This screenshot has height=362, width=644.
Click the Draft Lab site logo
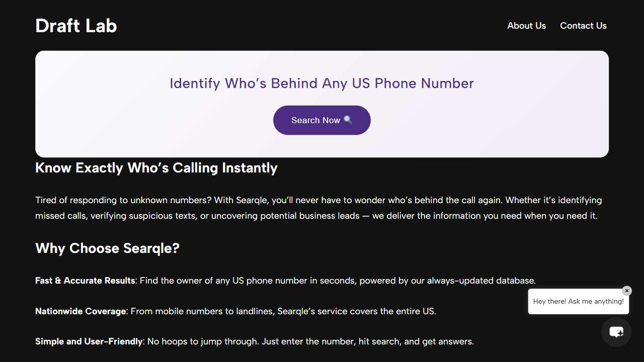pos(76,26)
